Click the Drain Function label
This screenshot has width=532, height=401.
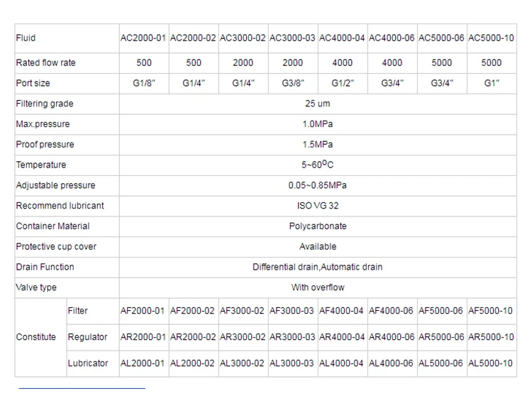(x=45, y=267)
